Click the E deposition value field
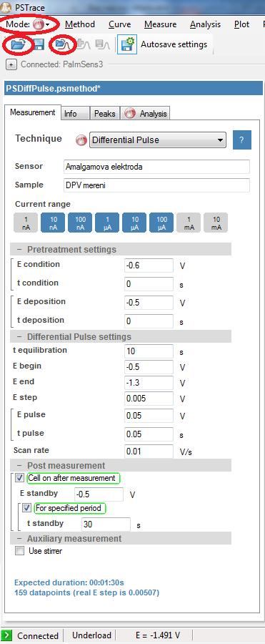 pyautogui.click(x=149, y=303)
